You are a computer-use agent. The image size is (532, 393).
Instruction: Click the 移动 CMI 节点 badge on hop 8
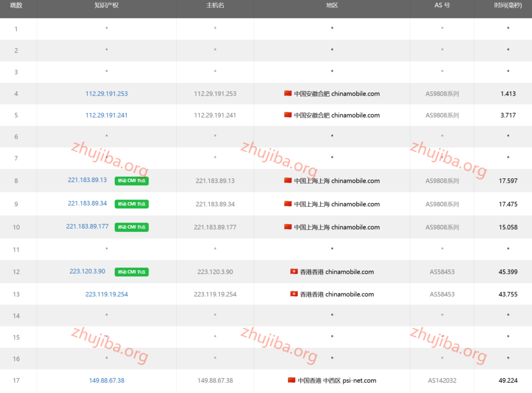click(x=131, y=181)
